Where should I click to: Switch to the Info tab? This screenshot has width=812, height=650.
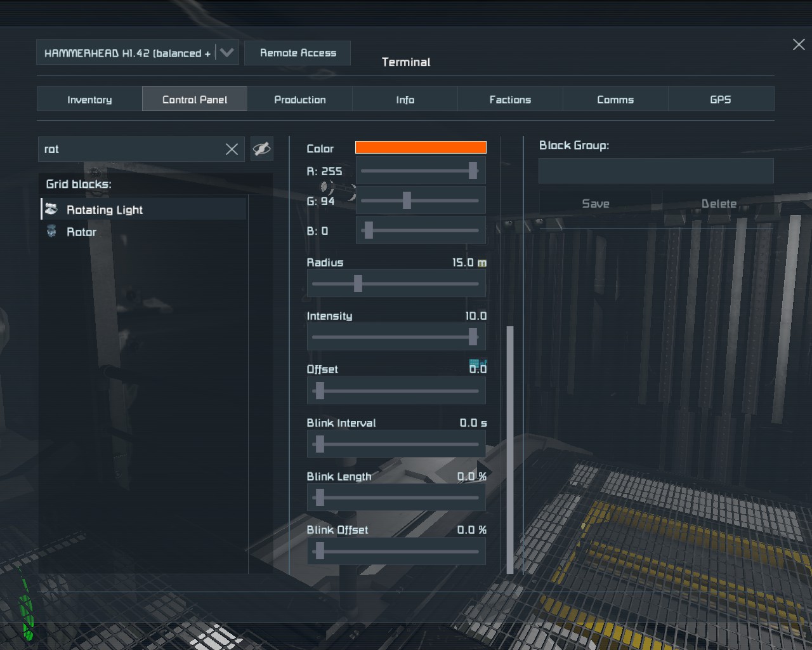pyautogui.click(x=405, y=100)
